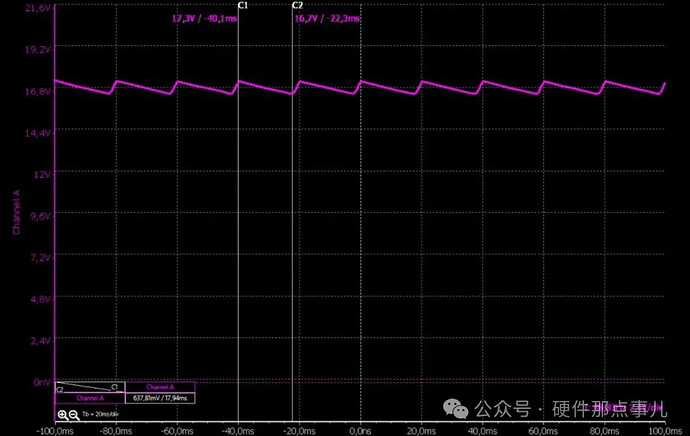Click the 0mV zero-level axis label
The width and height of the screenshot is (690, 436).
tap(42, 383)
